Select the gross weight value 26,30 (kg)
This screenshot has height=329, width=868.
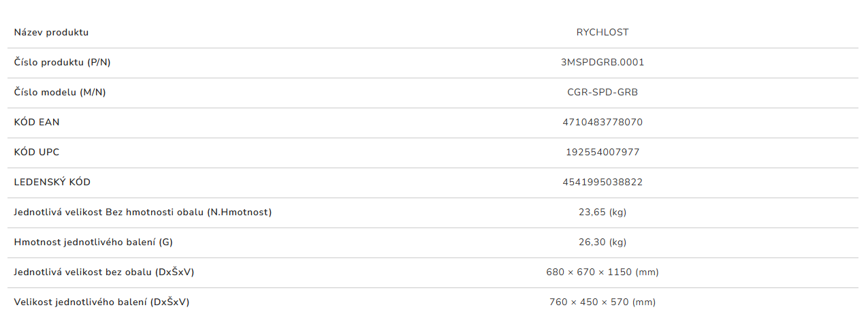602,242
